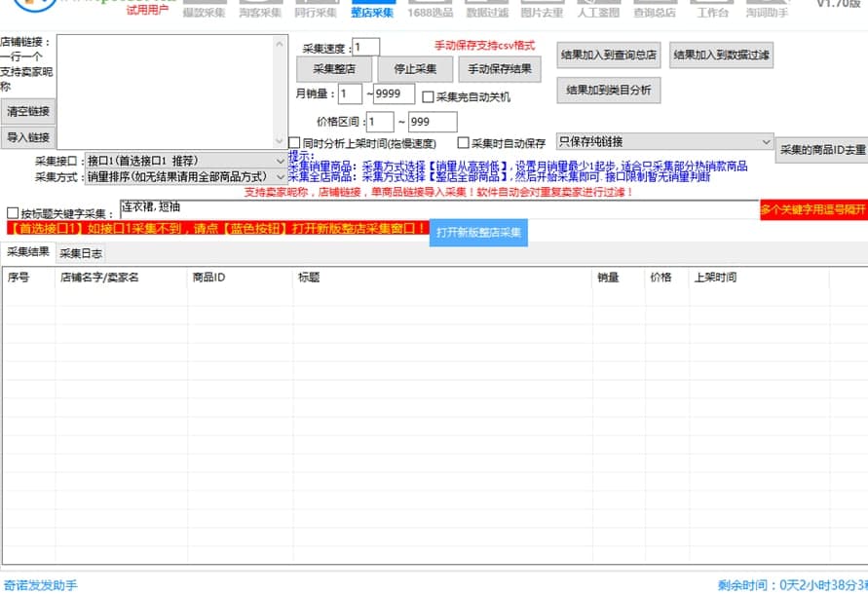Enable 采集完自动关机 checkbox
Image resolution: width=868 pixels, height=594 pixels.
point(429,97)
